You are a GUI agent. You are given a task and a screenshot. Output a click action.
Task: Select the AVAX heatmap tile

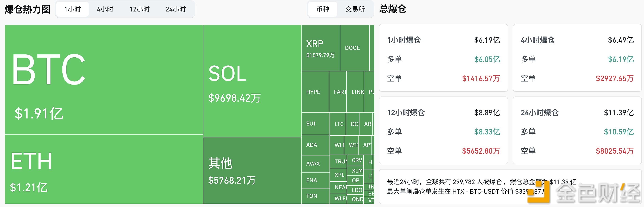315,163
